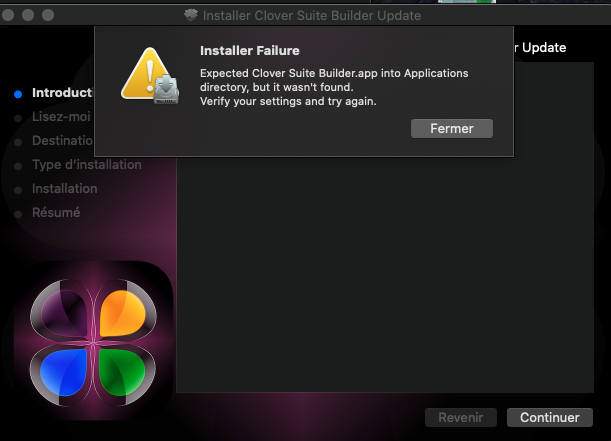Click the second gray window control button
The height and width of the screenshot is (441, 611).
pyautogui.click(x=28, y=15)
